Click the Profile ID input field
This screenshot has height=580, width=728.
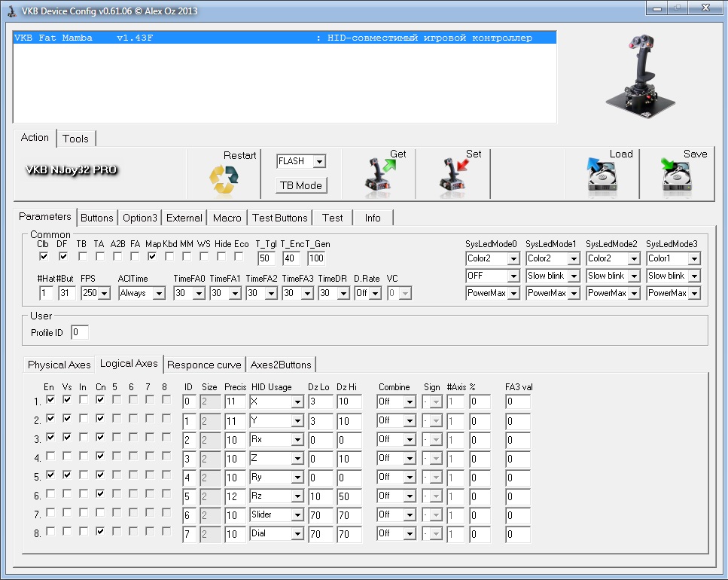tap(80, 332)
